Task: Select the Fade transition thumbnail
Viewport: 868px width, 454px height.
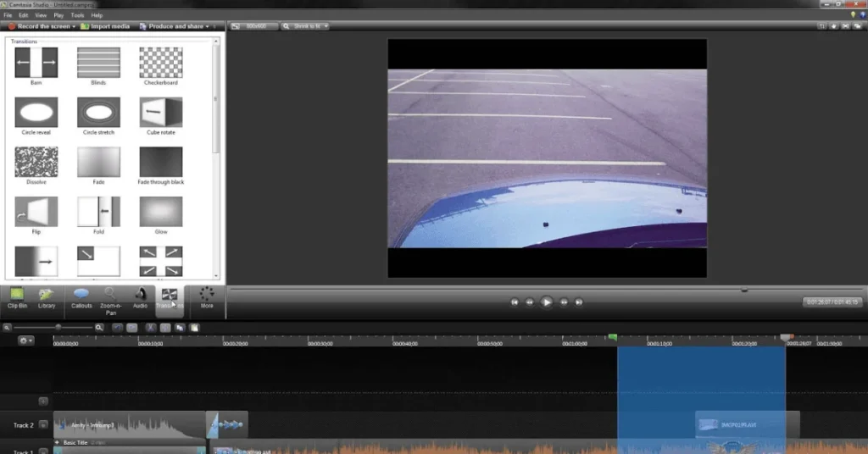Action: (x=98, y=162)
